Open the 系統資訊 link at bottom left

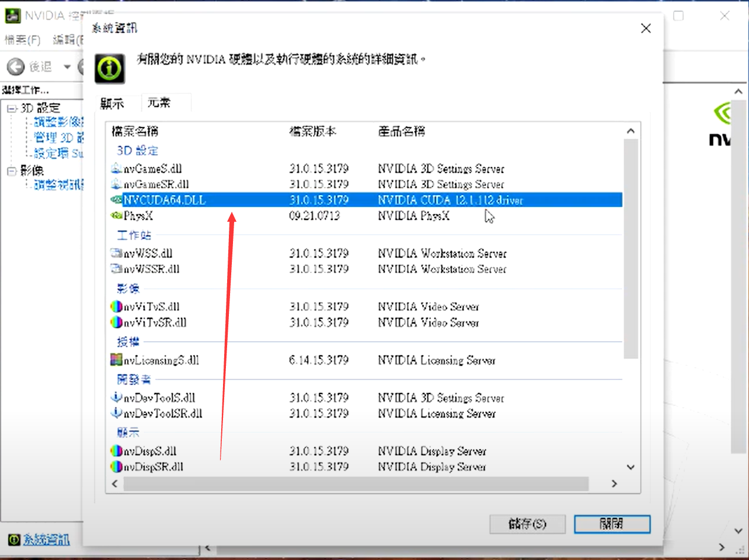[x=46, y=539]
